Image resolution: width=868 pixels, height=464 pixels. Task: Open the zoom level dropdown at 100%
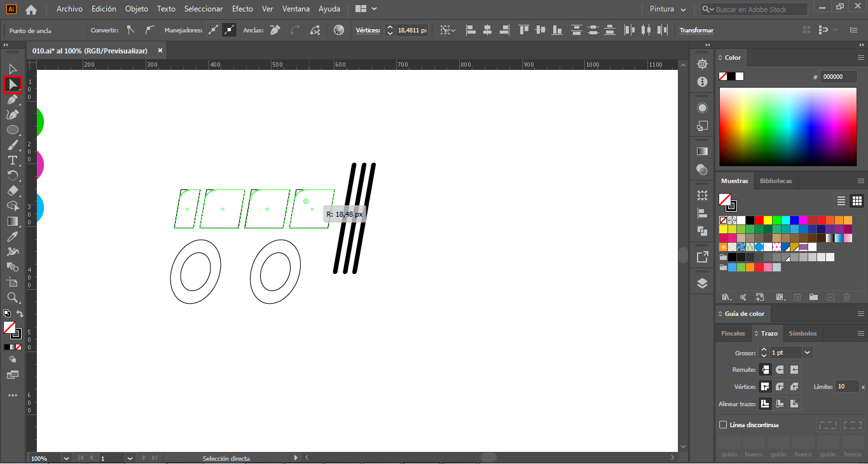click(66, 458)
